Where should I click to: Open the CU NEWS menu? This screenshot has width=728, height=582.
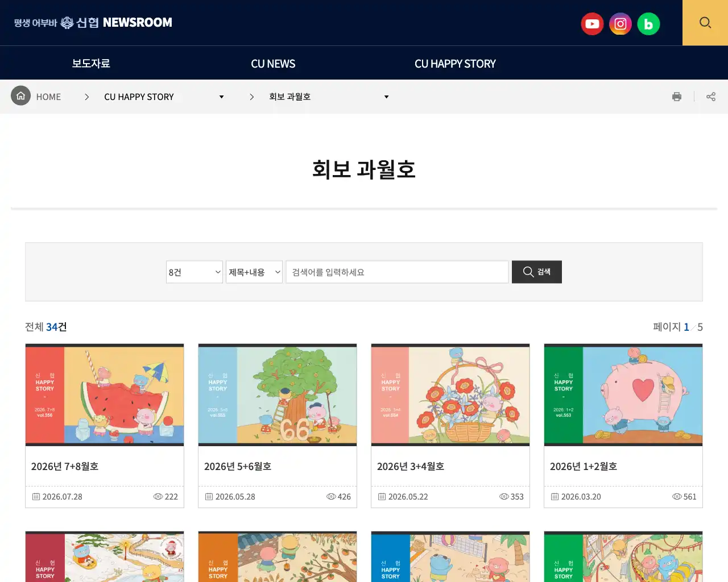273,64
